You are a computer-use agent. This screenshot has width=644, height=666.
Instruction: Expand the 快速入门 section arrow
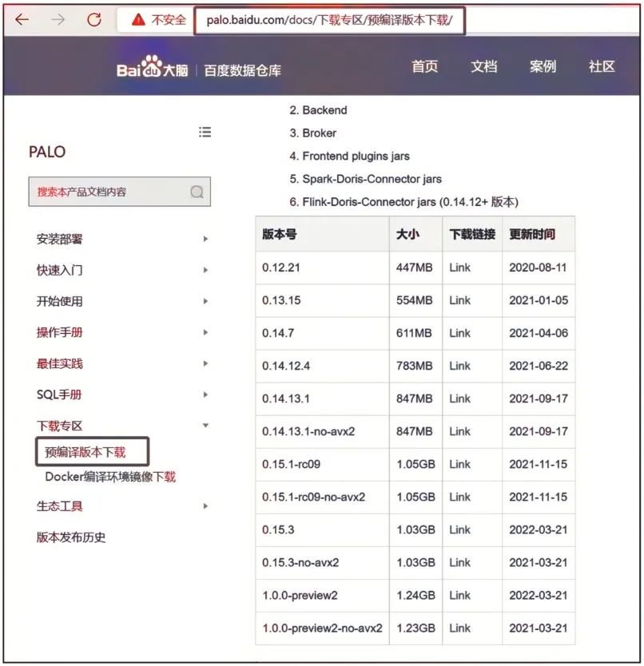point(205,270)
